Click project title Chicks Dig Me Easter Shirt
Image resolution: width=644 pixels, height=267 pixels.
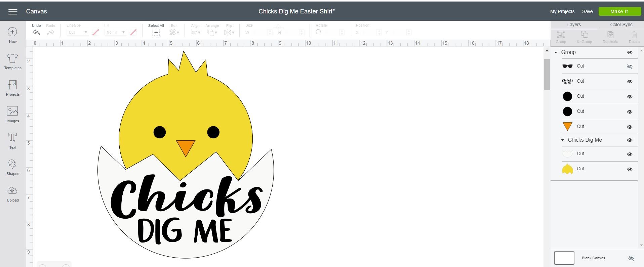pos(296,11)
